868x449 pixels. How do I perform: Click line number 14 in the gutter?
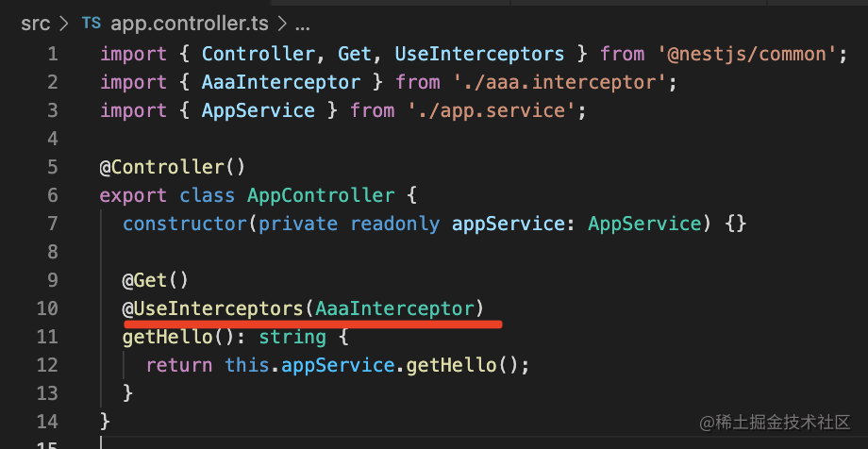click(47, 420)
